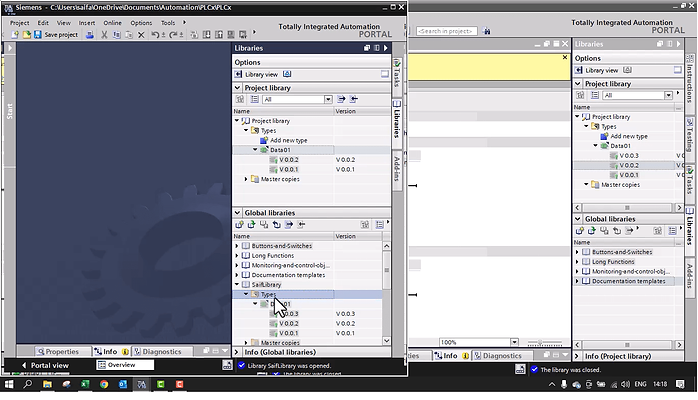
Task: Click the zoom slider in the back window
Action: pos(544,343)
